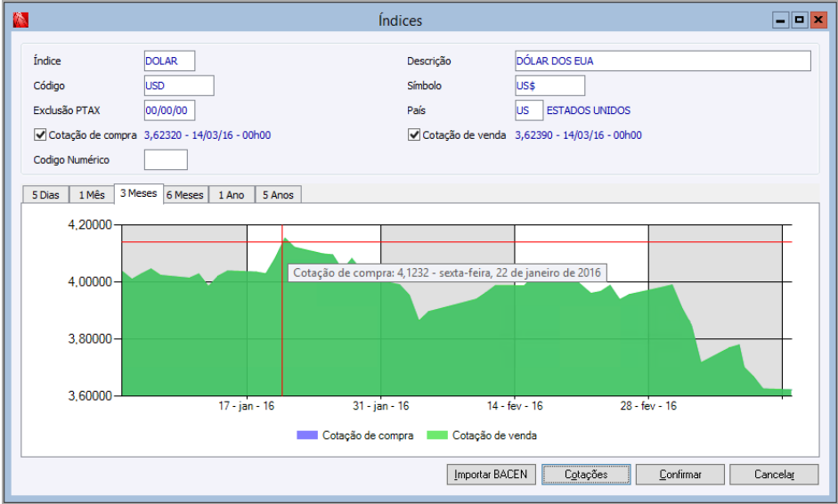Click the Importar BACEN button
The image size is (838, 504).
[x=492, y=474]
